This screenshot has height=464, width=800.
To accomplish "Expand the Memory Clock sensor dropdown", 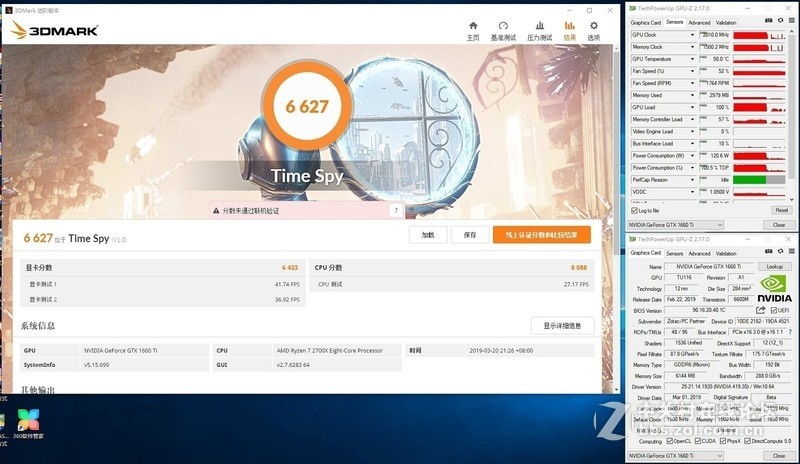I will pyautogui.click(x=692, y=47).
